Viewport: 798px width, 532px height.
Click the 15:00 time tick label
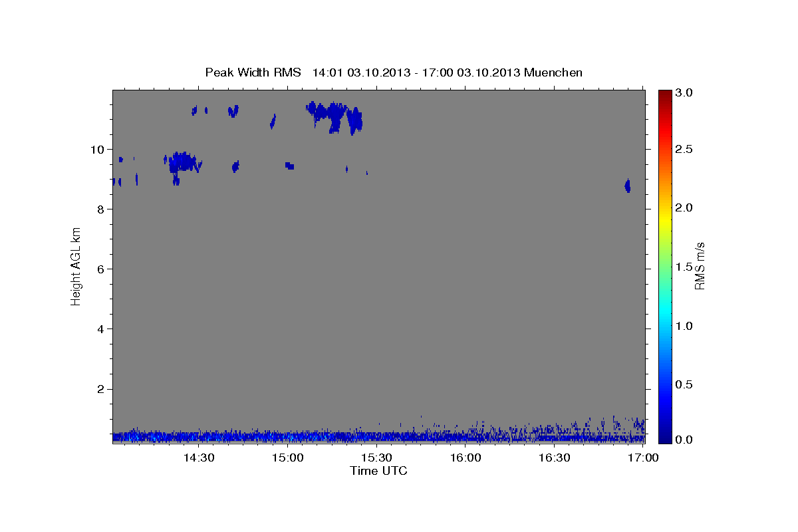(x=287, y=458)
